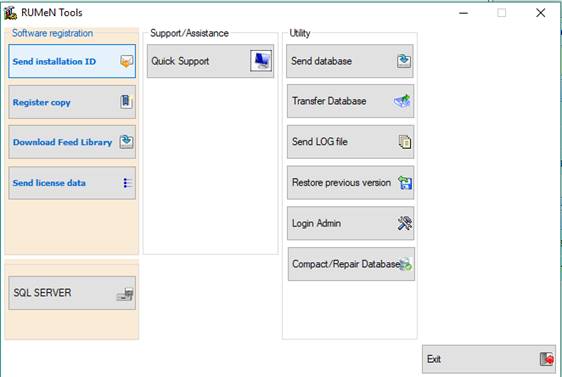This screenshot has width=562, height=377.
Task: Click the red arrow icon on Exit
Action: pyautogui.click(x=547, y=359)
